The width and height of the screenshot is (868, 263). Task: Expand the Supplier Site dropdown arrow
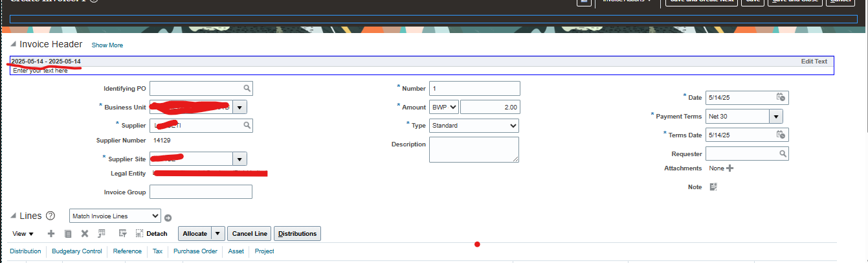(239, 159)
